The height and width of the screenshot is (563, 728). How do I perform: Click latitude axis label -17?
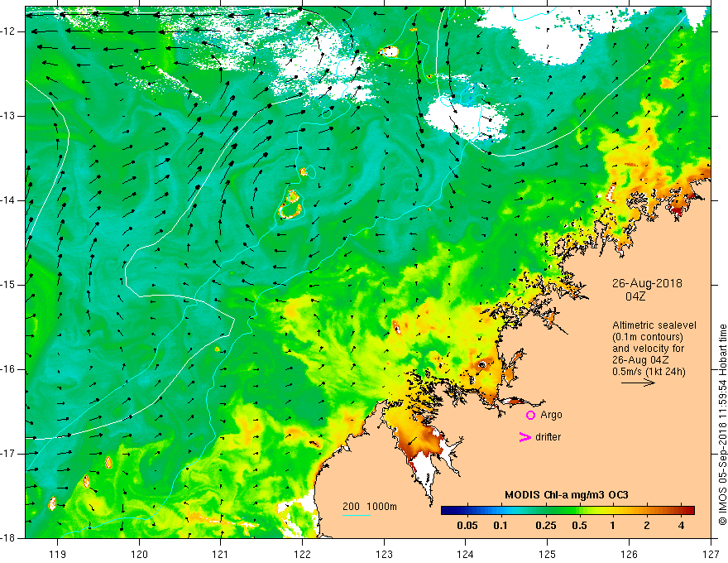(8, 454)
